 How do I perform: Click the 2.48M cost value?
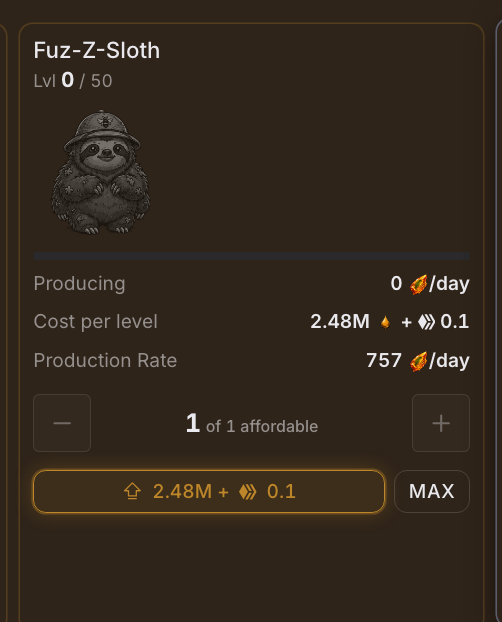340,321
